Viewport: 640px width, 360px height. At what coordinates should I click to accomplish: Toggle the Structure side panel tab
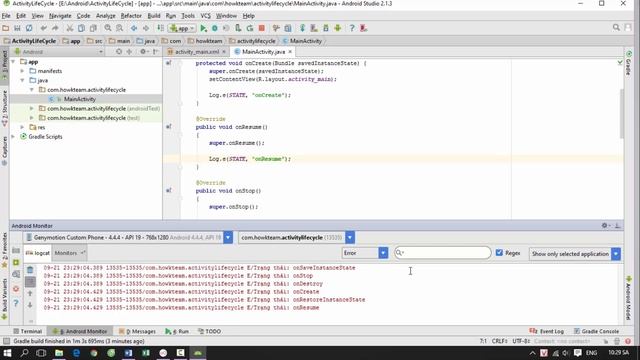(4, 108)
